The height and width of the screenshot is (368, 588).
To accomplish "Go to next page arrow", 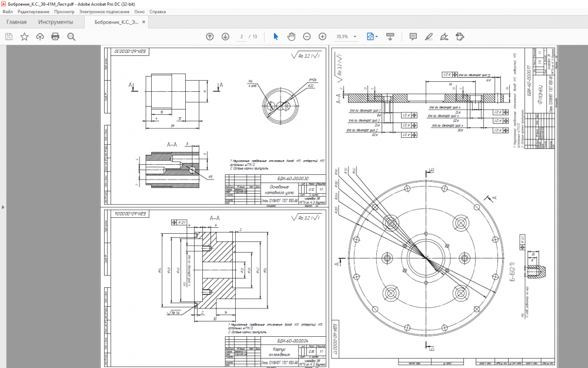I will pyautogui.click(x=225, y=37).
